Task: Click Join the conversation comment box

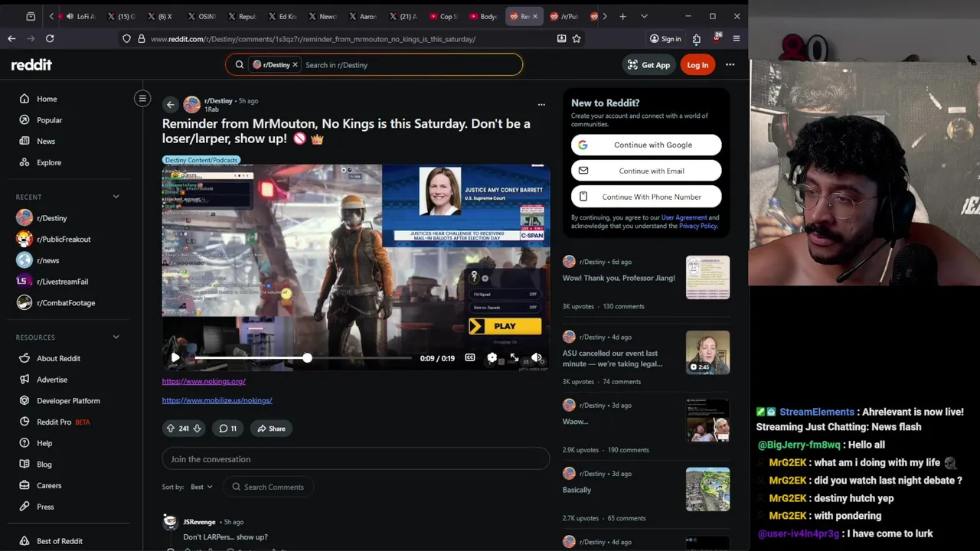Action: [356, 459]
